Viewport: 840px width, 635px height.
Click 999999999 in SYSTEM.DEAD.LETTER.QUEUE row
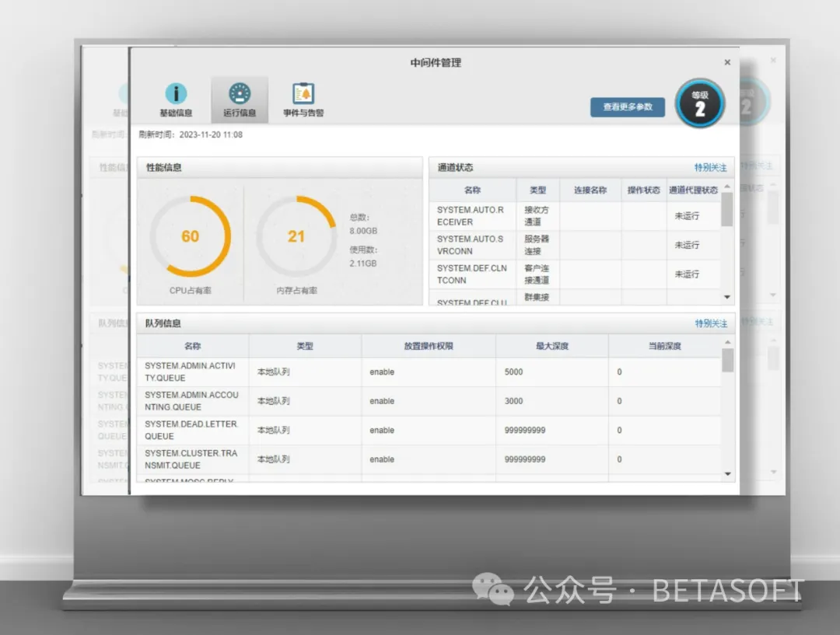point(524,430)
